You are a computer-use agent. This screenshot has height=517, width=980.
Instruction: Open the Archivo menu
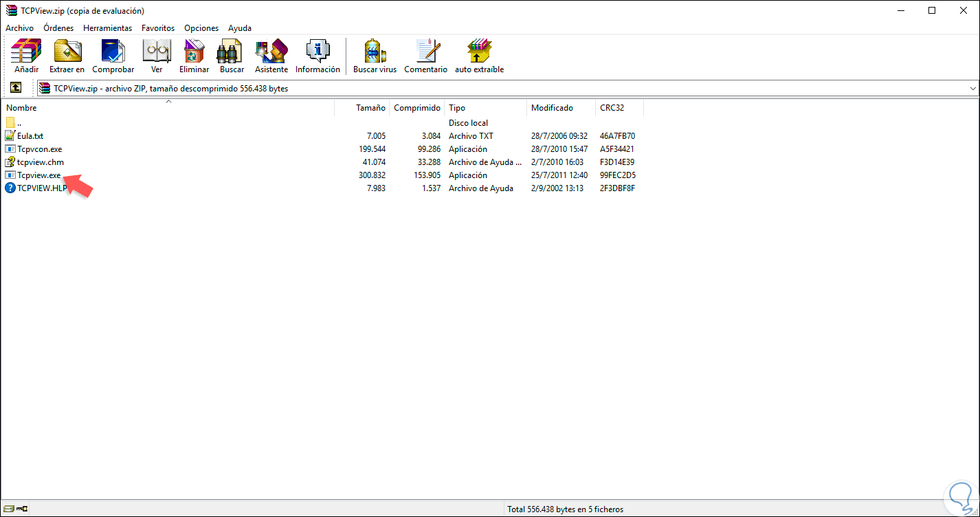19,28
